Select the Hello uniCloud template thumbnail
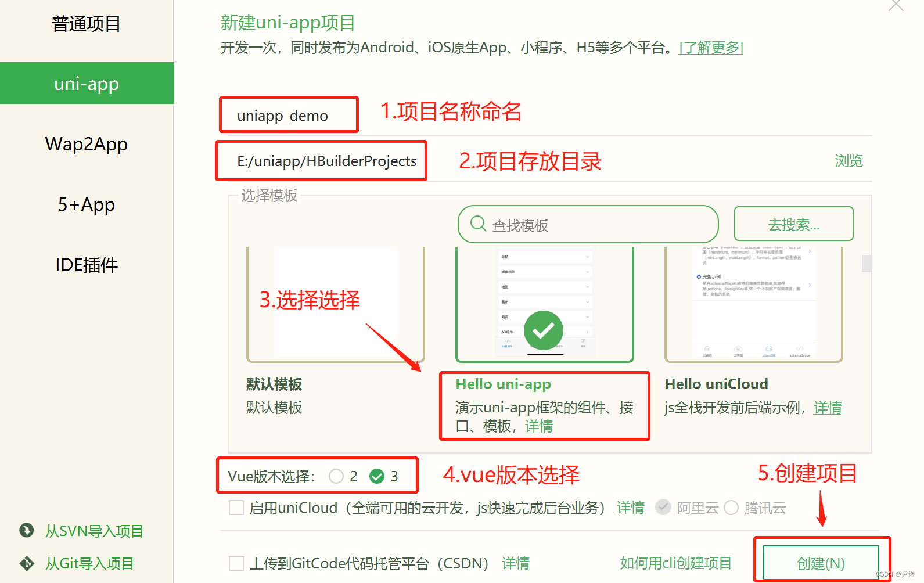The width and height of the screenshot is (924, 583). (x=754, y=304)
